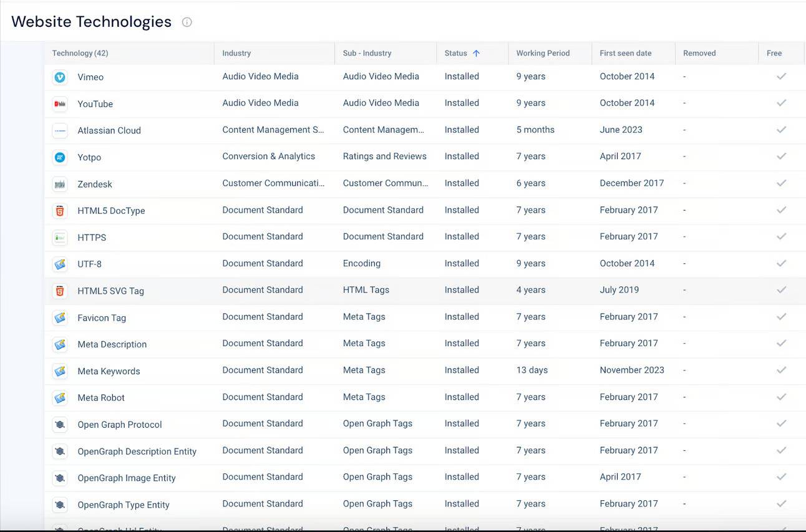Click the 'Conversion & Analytics' industry cell
The width and height of the screenshot is (806, 532).
click(268, 156)
